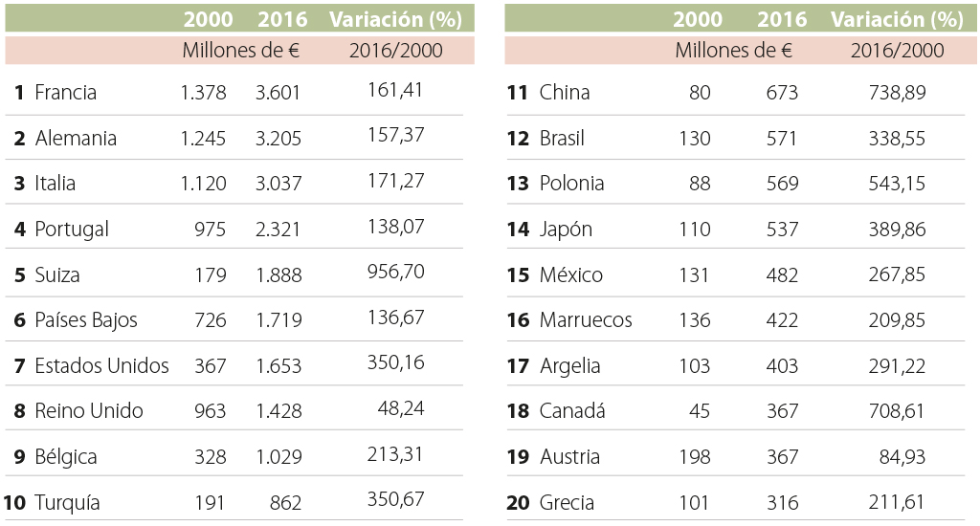The image size is (980, 526).
Task: Select China's variation value 738,89
Action: click(x=894, y=92)
